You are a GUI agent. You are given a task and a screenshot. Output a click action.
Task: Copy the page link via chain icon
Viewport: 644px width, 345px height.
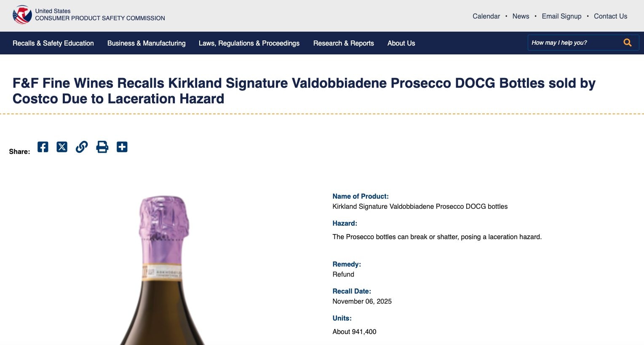[x=82, y=147]
